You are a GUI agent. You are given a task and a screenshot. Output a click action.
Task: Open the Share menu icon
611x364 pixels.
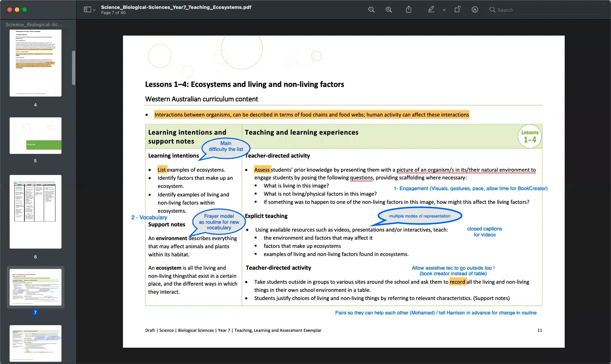pyautogui.click(x=409, y=10)
